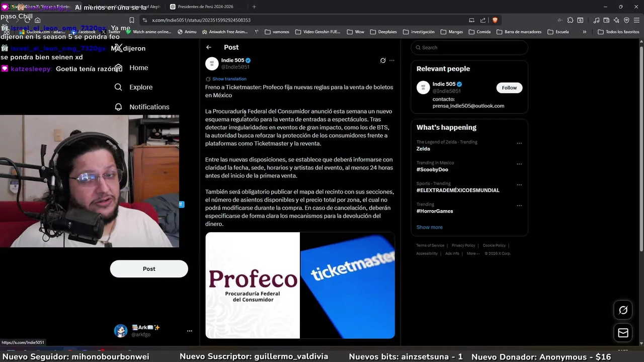Click the share page icon in address bar

483,20
